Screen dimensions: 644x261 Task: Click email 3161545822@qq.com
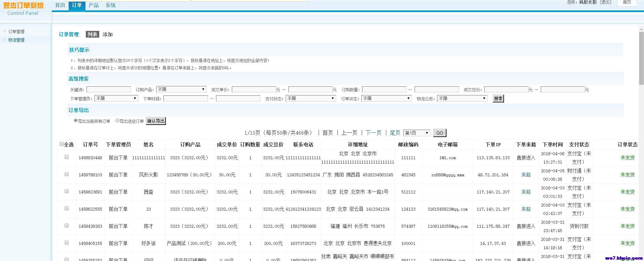click(448, 209)
